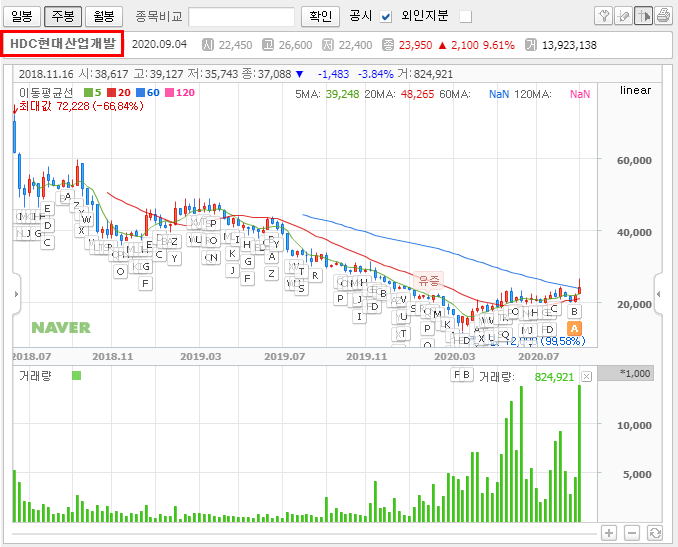678x547 pixels.
Task: Click the 고 high price icon
Action: point(268,45)
